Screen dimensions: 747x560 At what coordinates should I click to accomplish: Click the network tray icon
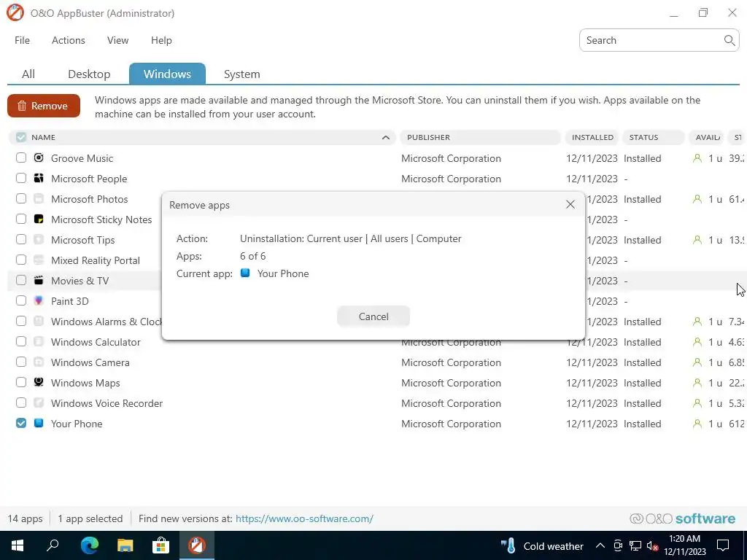click(x=635, y=545)
